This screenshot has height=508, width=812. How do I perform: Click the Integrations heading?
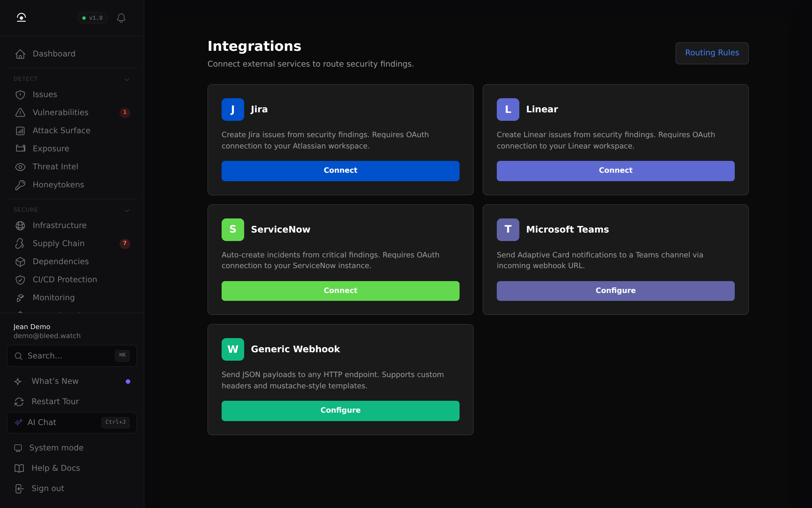pos(254,46)
